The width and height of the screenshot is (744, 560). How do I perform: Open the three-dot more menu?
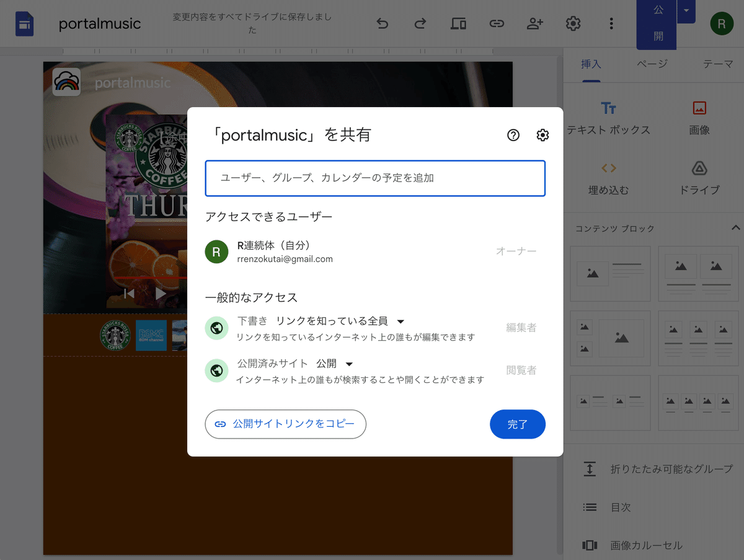[611, 24]
